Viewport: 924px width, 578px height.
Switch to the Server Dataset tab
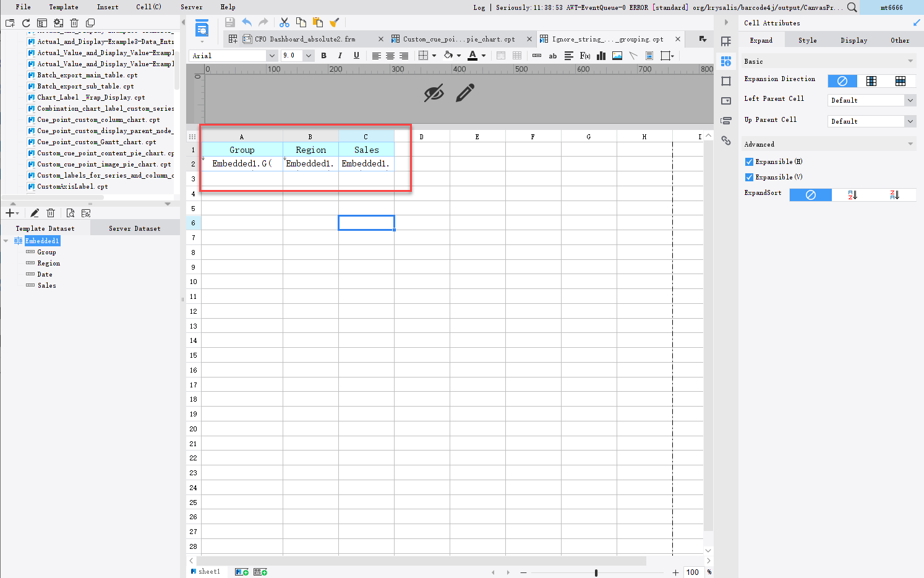(x=135, y=228)
